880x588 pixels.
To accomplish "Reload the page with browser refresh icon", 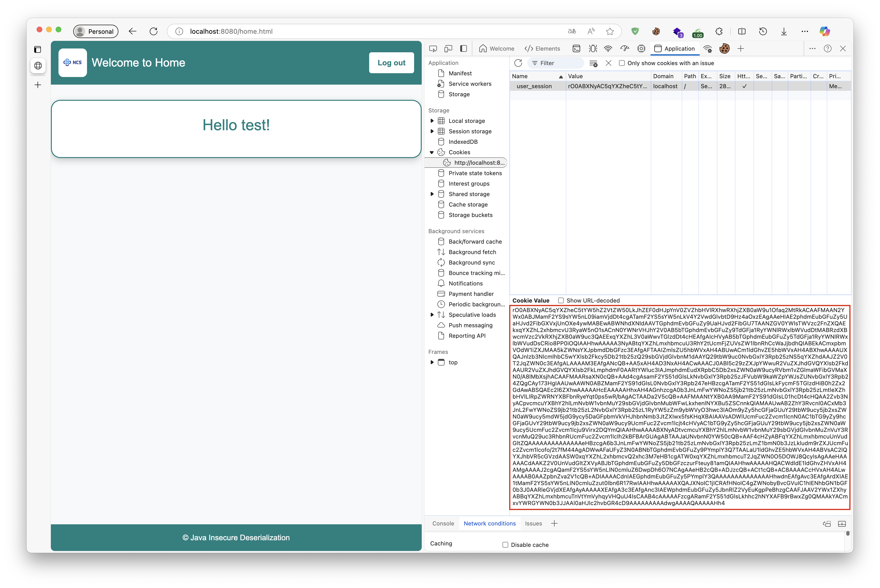I will (x=153, y=32).
